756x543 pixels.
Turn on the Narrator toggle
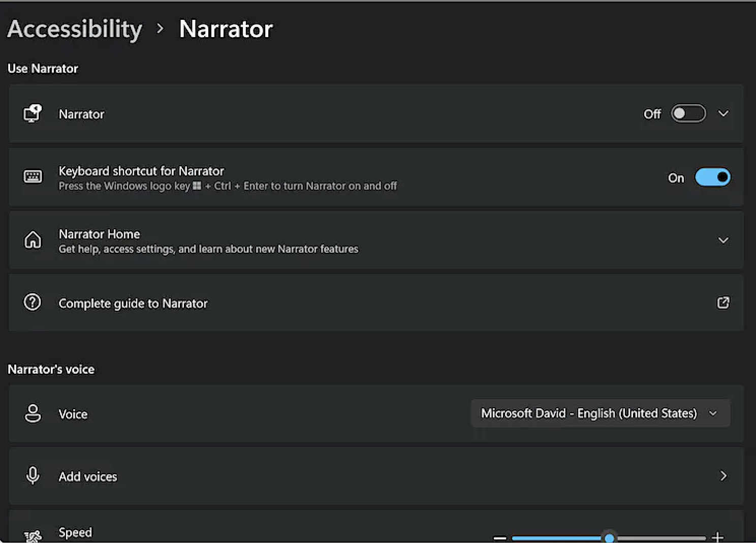tap(688, 113)
